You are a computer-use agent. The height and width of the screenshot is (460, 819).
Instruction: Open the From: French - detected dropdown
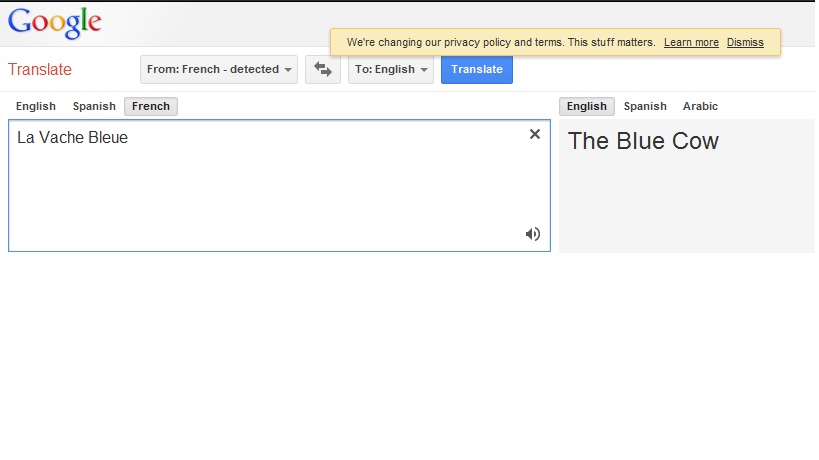coord(219,70)
